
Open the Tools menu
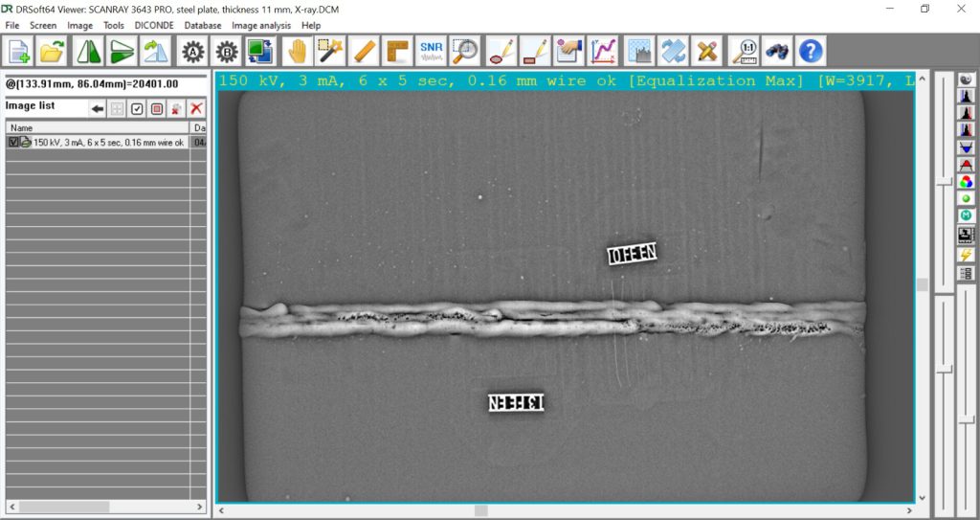tap(114, 26)
